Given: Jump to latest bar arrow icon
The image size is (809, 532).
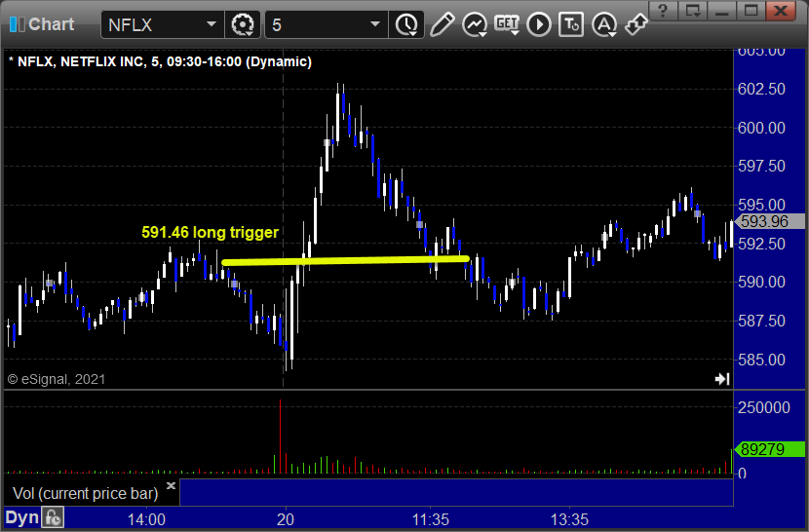Looking at the screenshot, I should pos(722,379).
